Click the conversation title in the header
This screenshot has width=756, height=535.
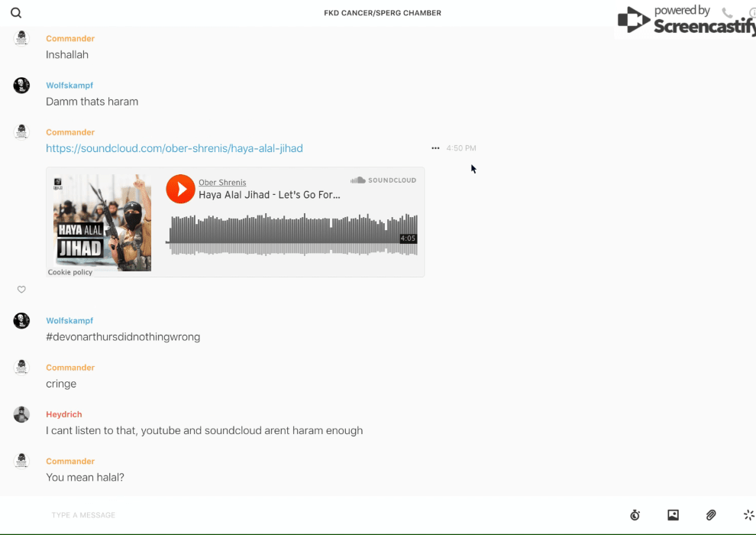(x=383, y=13)
